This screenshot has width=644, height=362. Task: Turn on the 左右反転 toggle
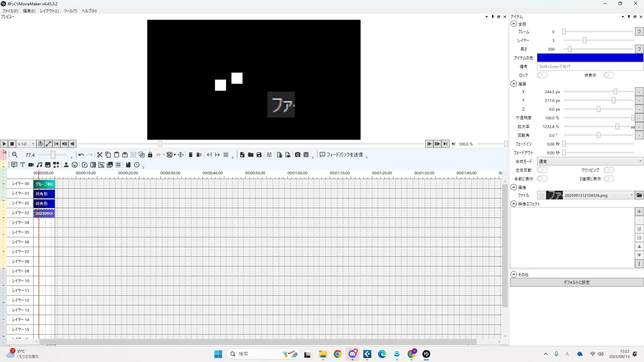click(542, 170)
